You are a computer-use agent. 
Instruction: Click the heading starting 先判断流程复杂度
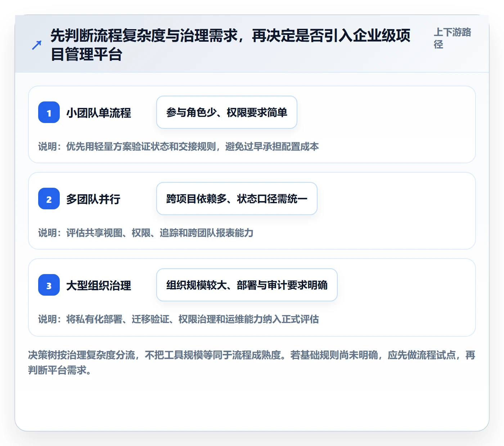click(x=230, y=45)
